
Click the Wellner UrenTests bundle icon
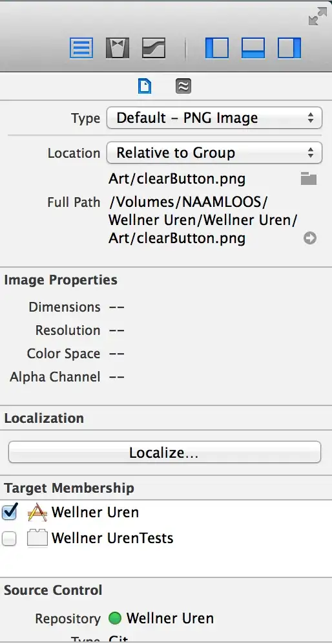[x=37, y=539]
